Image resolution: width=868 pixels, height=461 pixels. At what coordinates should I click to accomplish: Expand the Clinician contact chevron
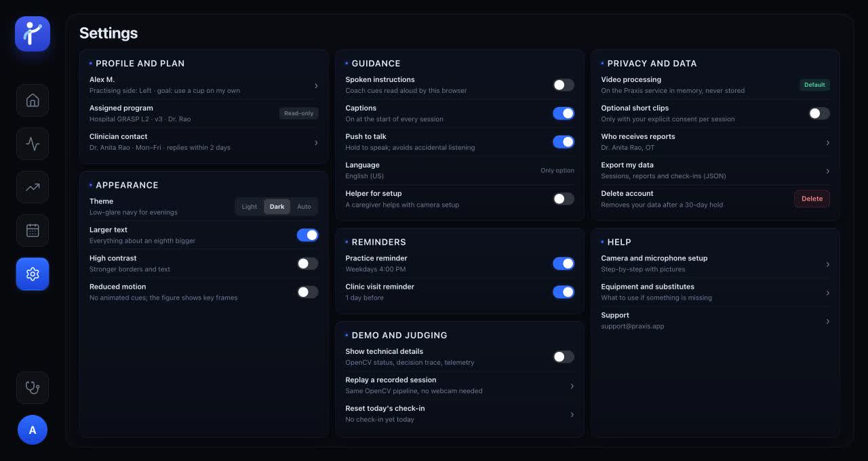coord(316,142)
